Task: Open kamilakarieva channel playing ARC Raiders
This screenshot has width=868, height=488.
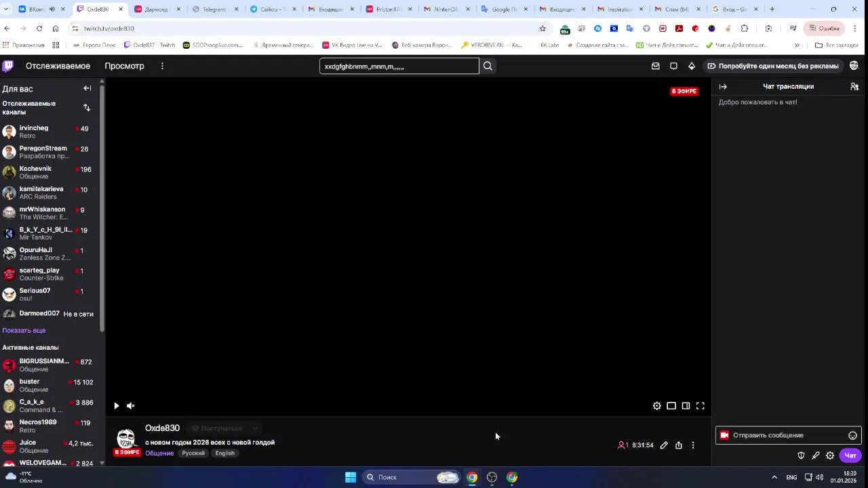Action: click(50, 192)
